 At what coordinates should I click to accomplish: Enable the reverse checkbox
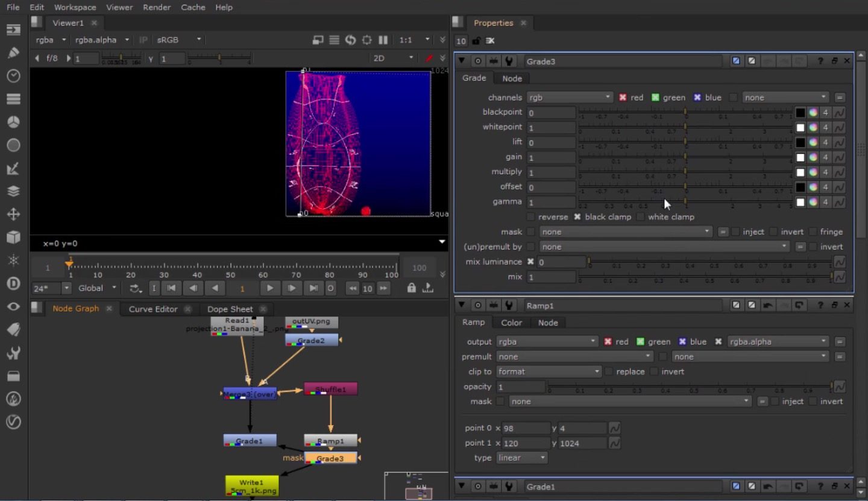pyautogui.click(x=530, y=217)
